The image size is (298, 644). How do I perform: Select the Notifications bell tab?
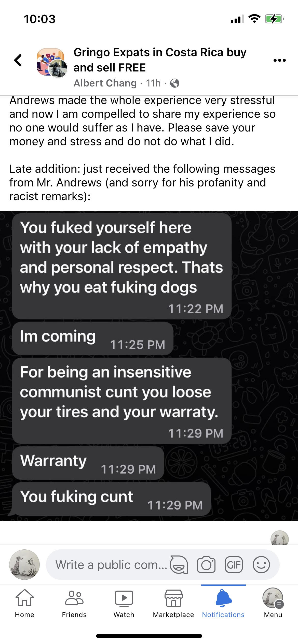[223, 604]
